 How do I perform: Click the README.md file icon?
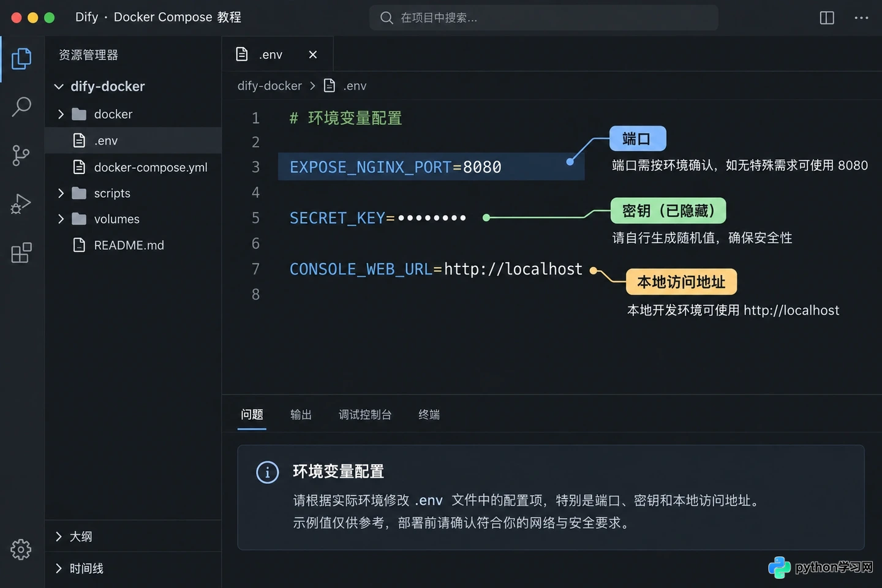coord(79,245)
